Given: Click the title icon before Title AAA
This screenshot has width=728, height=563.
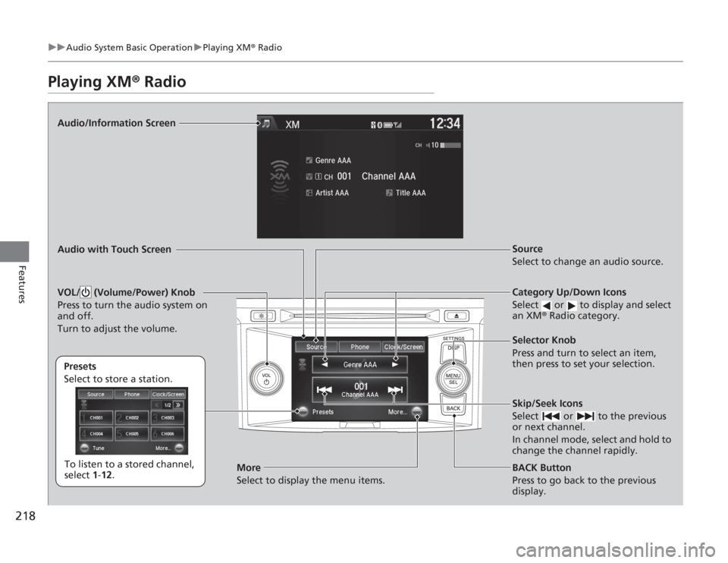Looking at the screenshot, I should (x=389, y=193).
